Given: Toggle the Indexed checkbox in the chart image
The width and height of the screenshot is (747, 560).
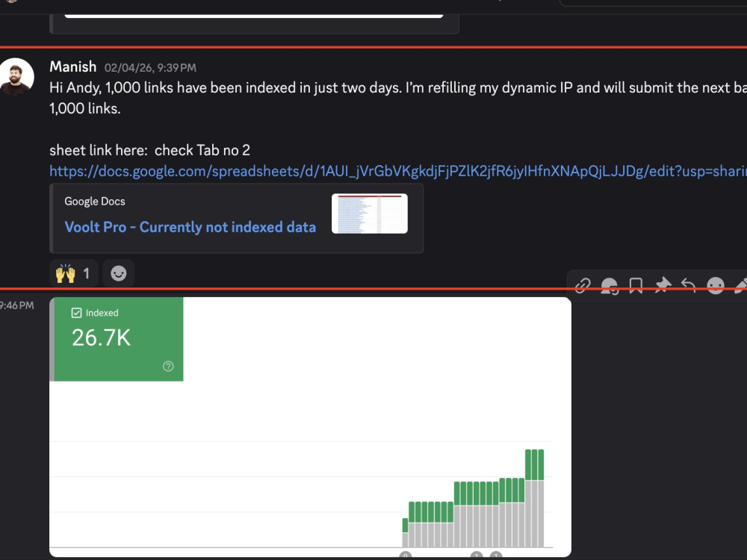Looking at the screenshot, I should [76, 313].
